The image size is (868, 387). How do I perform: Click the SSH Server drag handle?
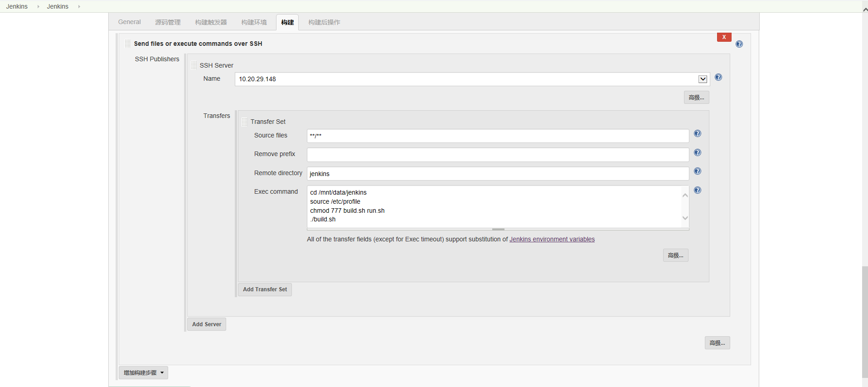194,65
